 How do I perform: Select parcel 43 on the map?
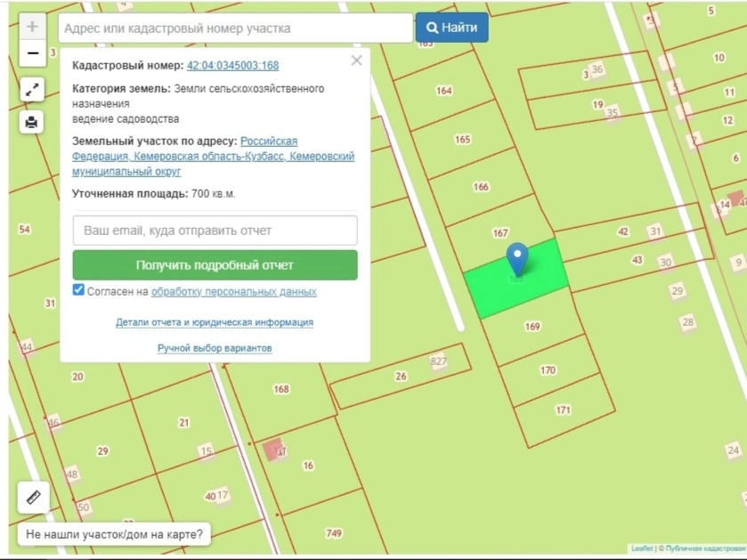pyautogui.click(x=637, y=260)
